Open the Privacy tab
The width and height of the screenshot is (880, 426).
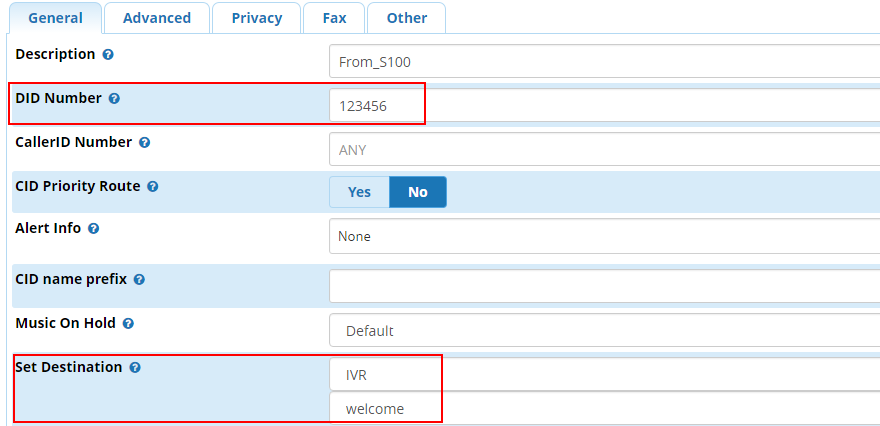click(257, 18)
